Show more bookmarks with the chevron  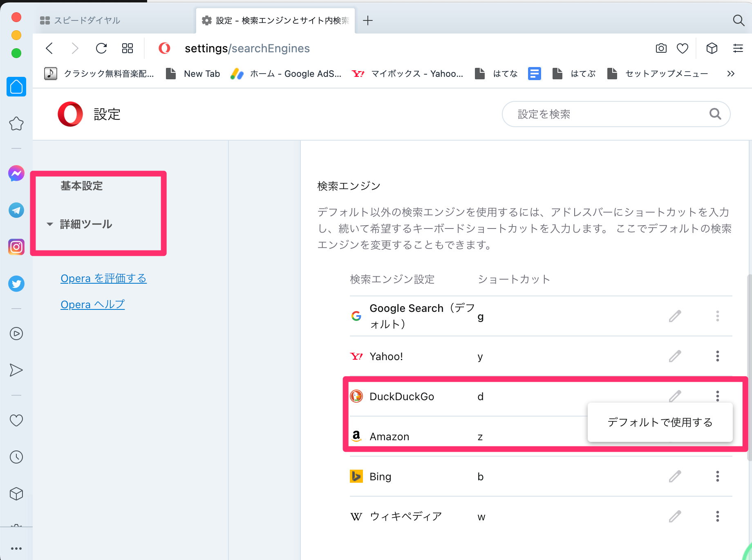coord(731,74)
